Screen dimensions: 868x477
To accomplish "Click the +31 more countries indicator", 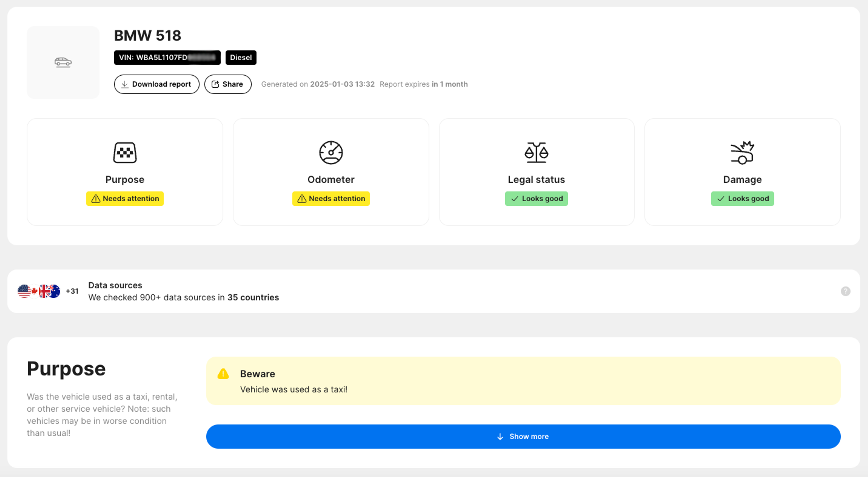I will (x=72, y=291).
